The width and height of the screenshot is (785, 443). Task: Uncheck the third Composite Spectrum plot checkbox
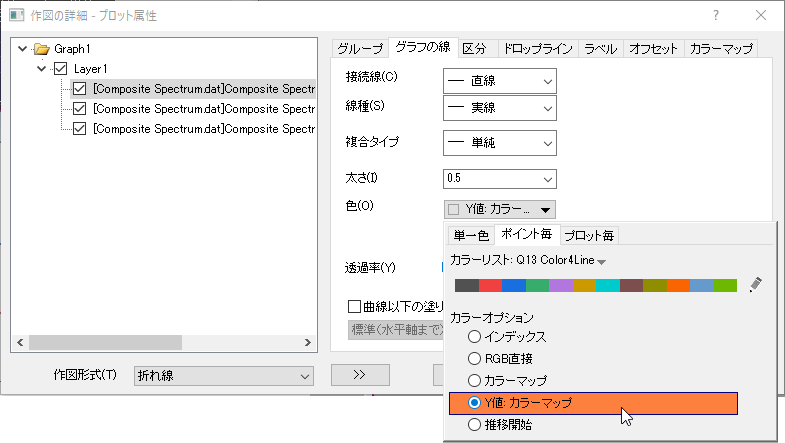pyautogui.click(x=80, y=129)
